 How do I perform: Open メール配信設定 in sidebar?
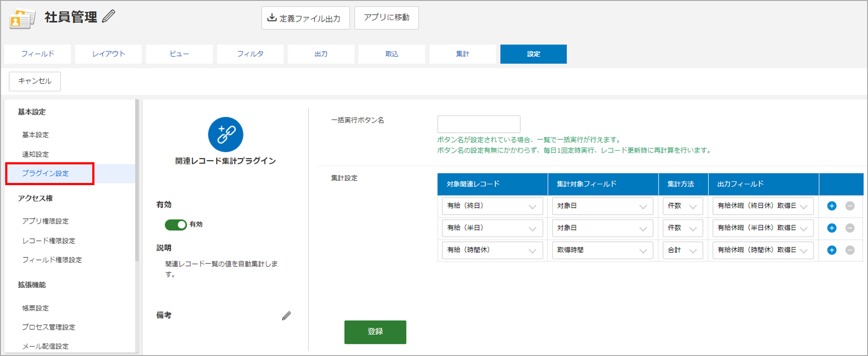click(x=45, y=346)
